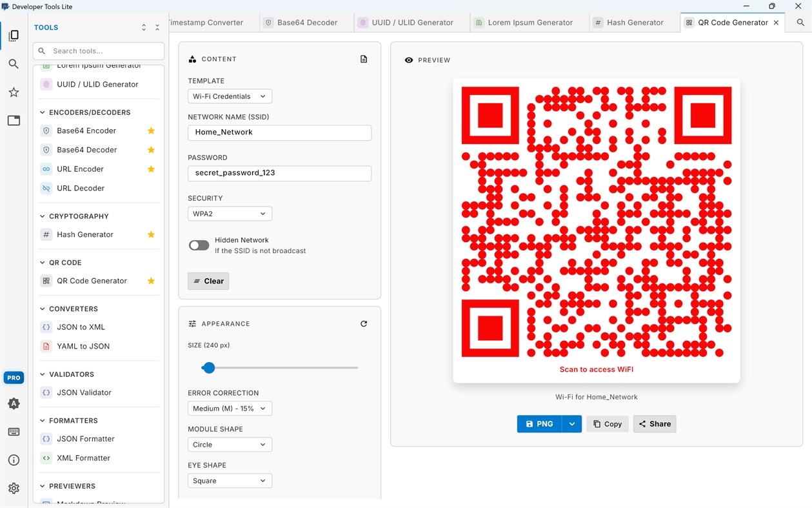Click the Clear button
This screenshot has height=508, width=812.
point(208,281)
